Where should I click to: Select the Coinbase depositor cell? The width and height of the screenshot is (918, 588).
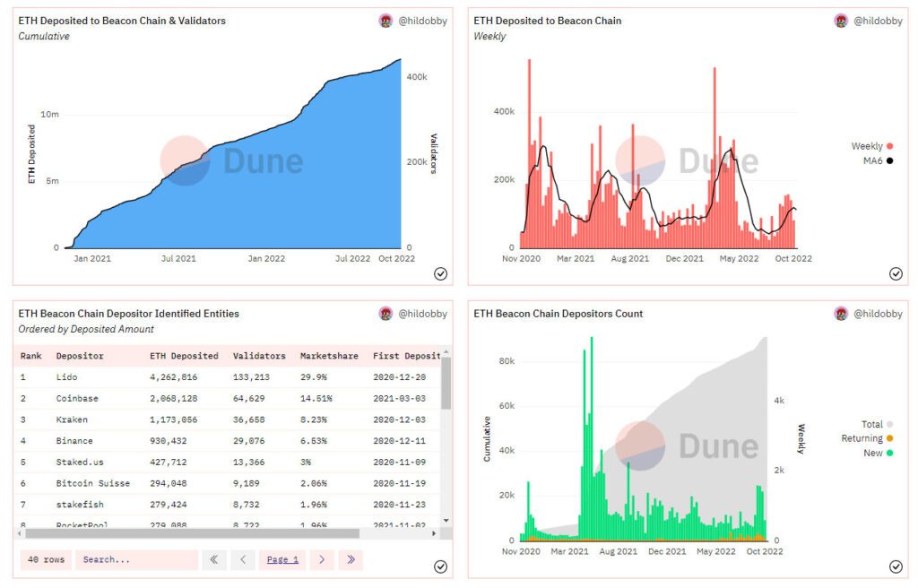[x=77, y=398]
